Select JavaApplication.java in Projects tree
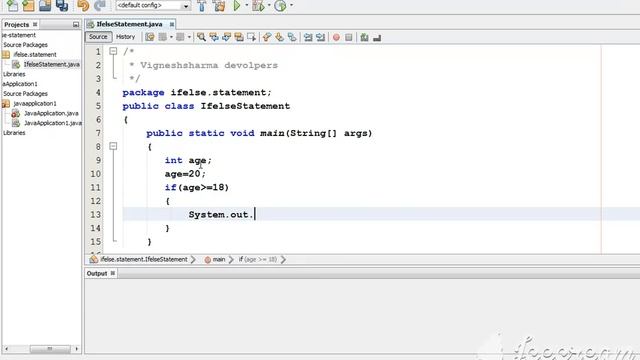Viewport: 640px width, 360px height. tap(51, 113)
